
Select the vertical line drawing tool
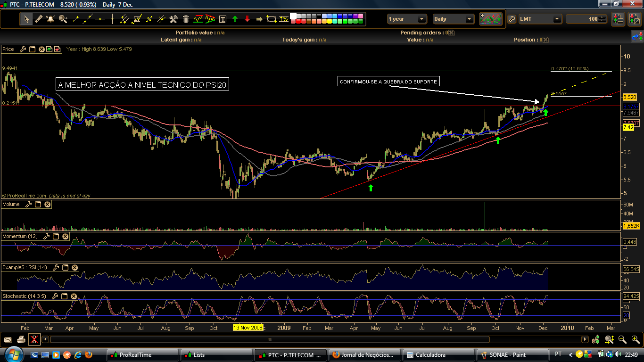tap(112, 19)
